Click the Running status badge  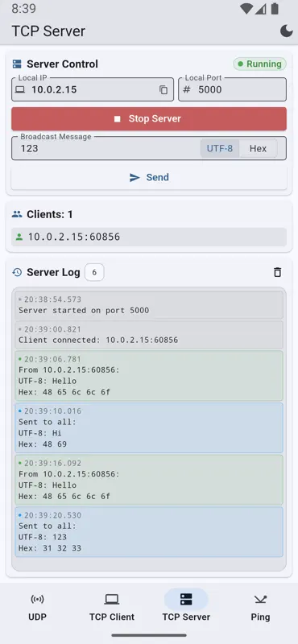[260, 64]
